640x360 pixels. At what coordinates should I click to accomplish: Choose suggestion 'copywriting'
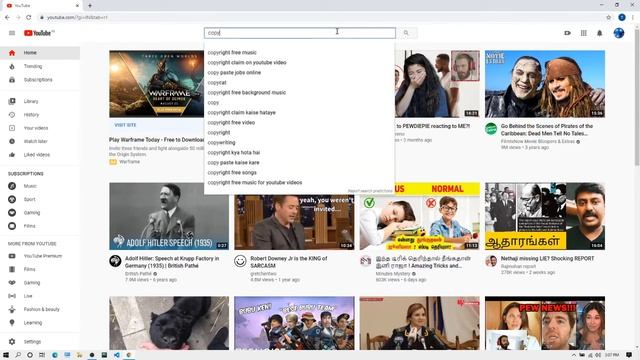(299, 142)
